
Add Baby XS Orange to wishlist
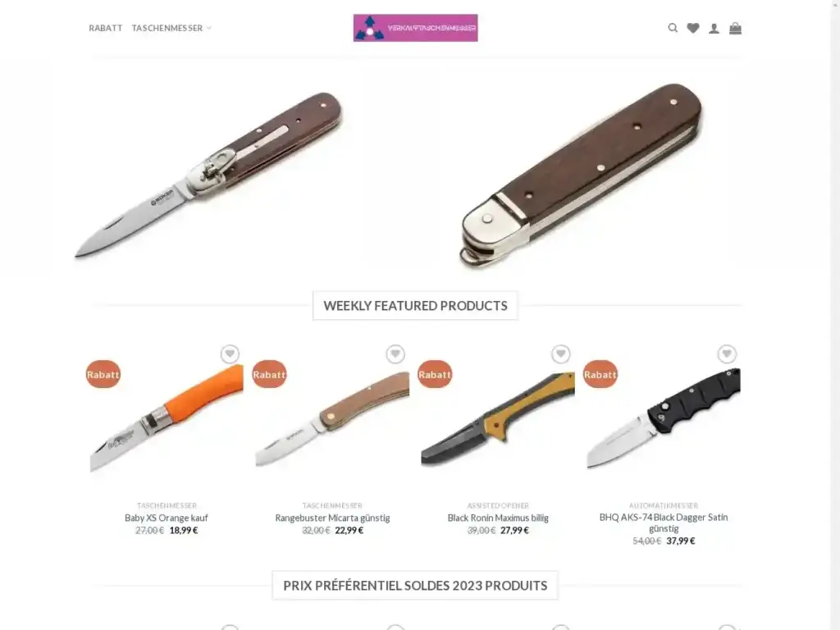coord(230,354)
